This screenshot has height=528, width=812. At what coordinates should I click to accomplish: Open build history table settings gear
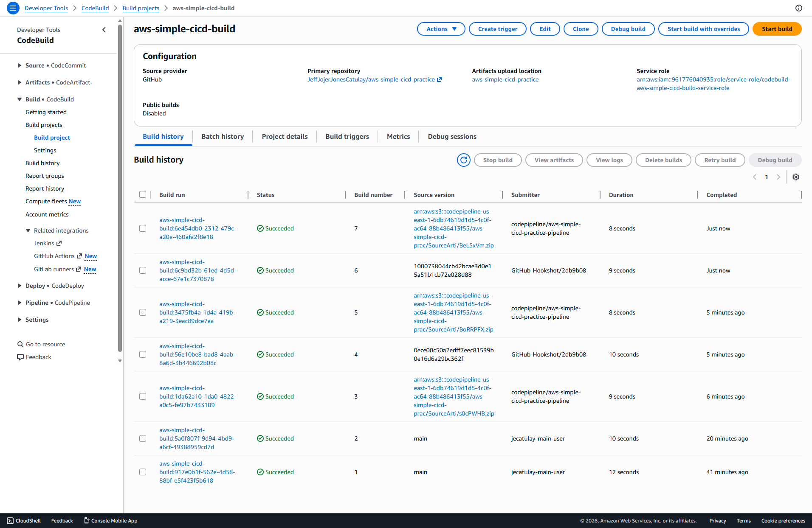click(x=796, y=177)
